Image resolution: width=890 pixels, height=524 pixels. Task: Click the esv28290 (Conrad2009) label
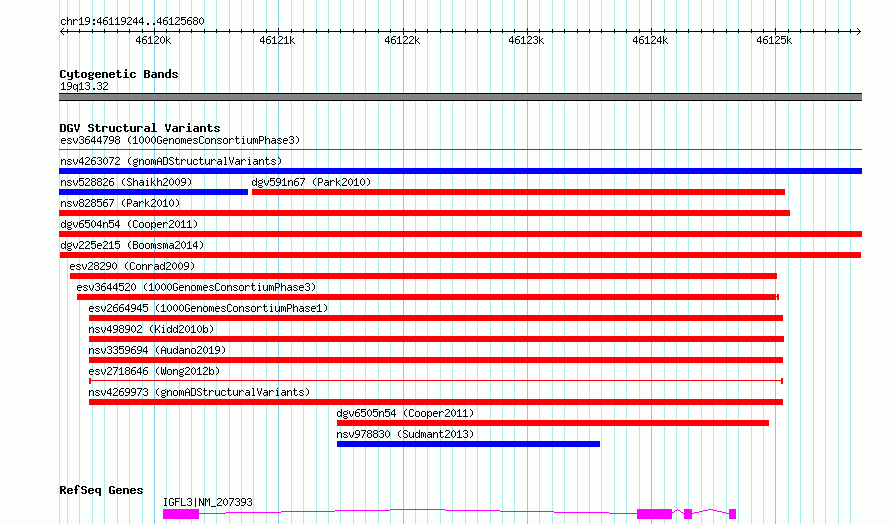click(x=132, y=266)
